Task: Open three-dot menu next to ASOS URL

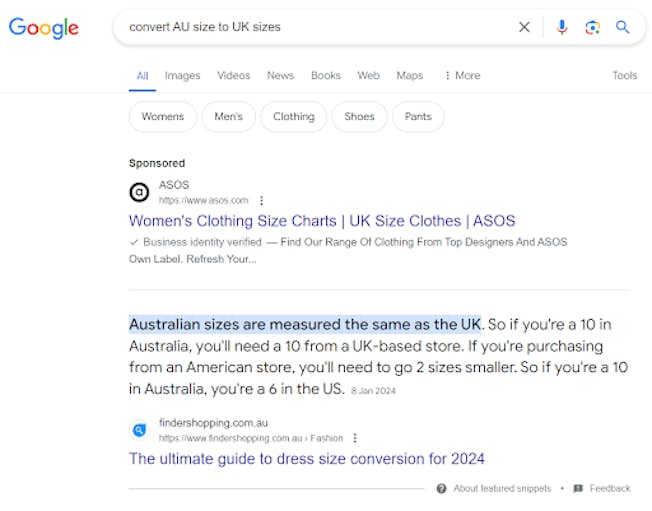Action: tap(261, 200)
